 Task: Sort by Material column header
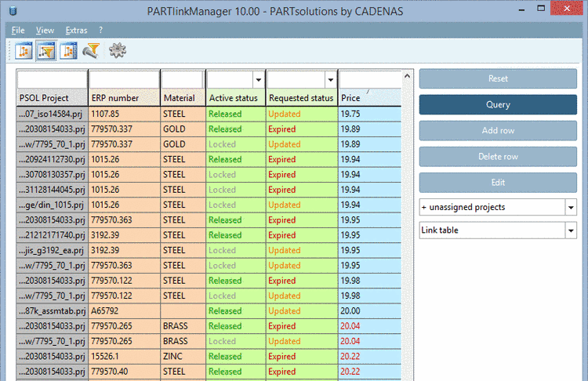(x=183, y=98)
